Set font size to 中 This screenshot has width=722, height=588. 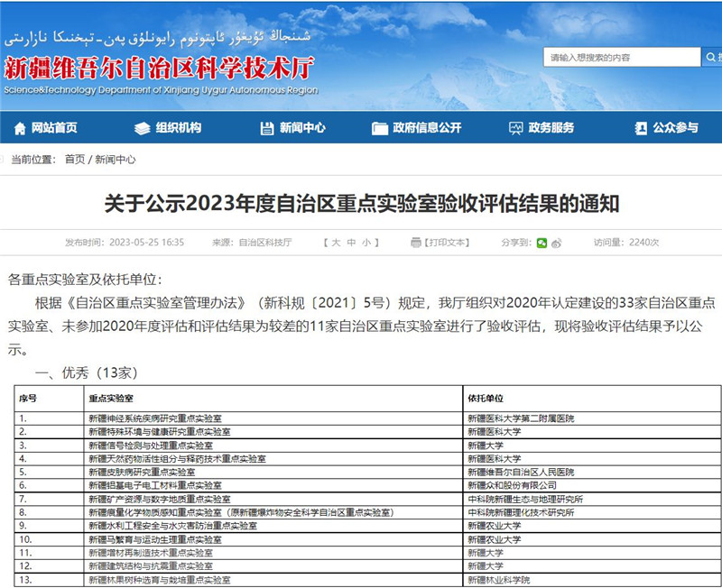click(x=351, y=243)
